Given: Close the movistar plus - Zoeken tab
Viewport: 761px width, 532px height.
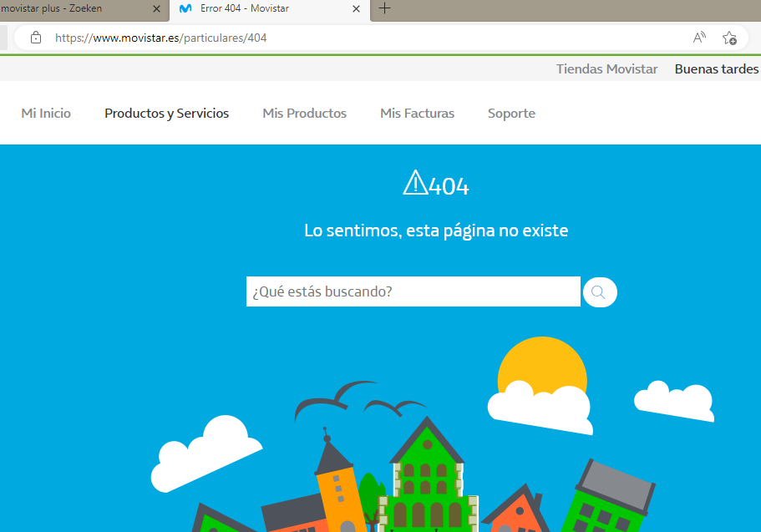Looking at the screenshot, I should (x=156, y=9).
